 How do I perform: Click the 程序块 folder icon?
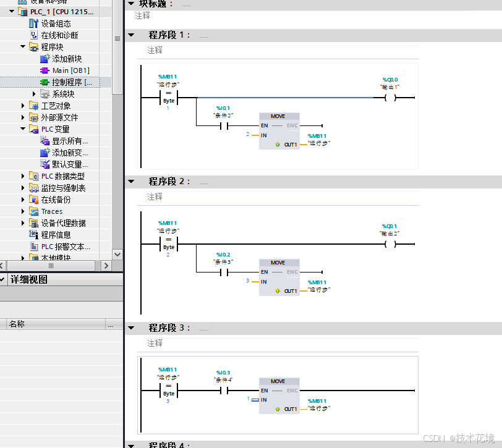[33, 47]
